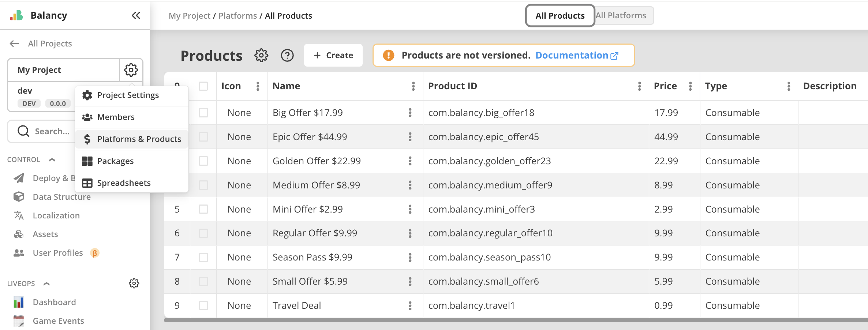Open Products settings gear icon
The height and width of the screenshot is (330, 868).
261,56
